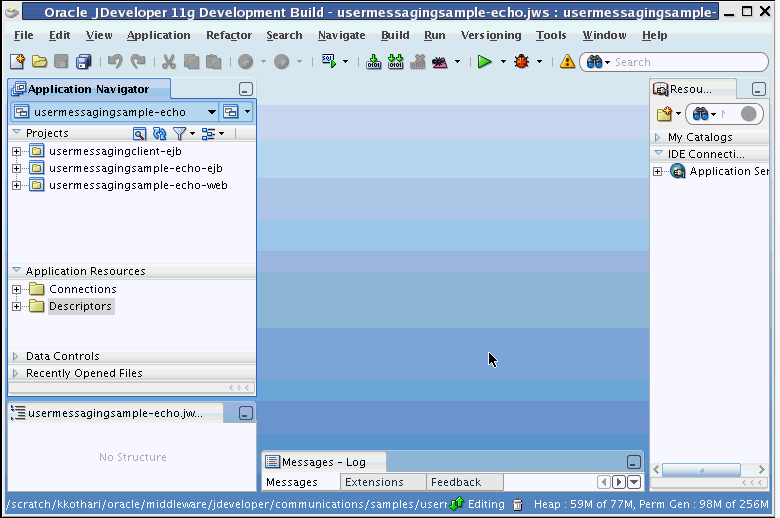Switch to the Extensions tab

click(x=383, y=482)
